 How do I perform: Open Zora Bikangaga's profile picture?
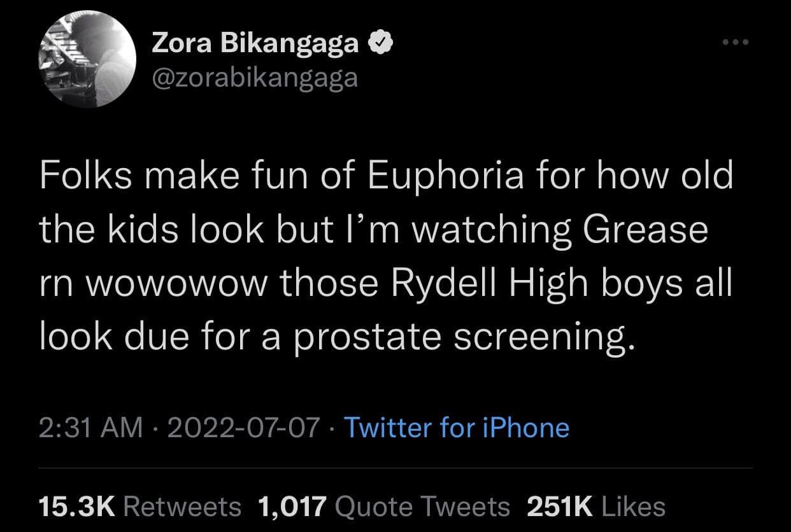(x=87, y=60)
